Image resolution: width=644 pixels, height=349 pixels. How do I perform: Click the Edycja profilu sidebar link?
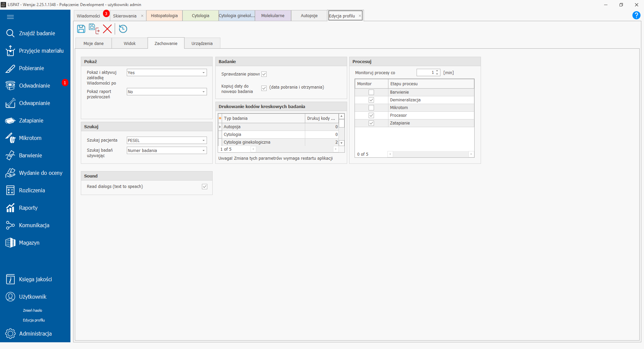point(34,320)
